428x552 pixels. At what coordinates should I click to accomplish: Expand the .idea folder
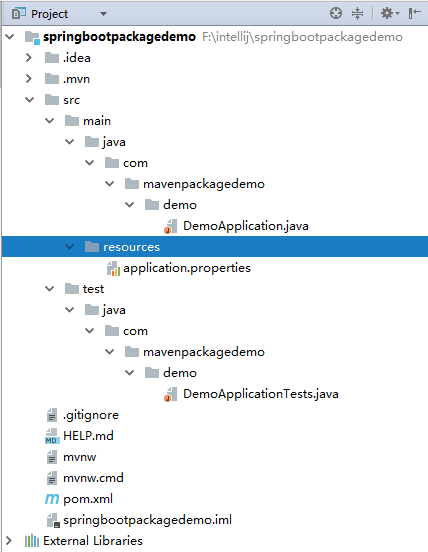click(29, 58)
